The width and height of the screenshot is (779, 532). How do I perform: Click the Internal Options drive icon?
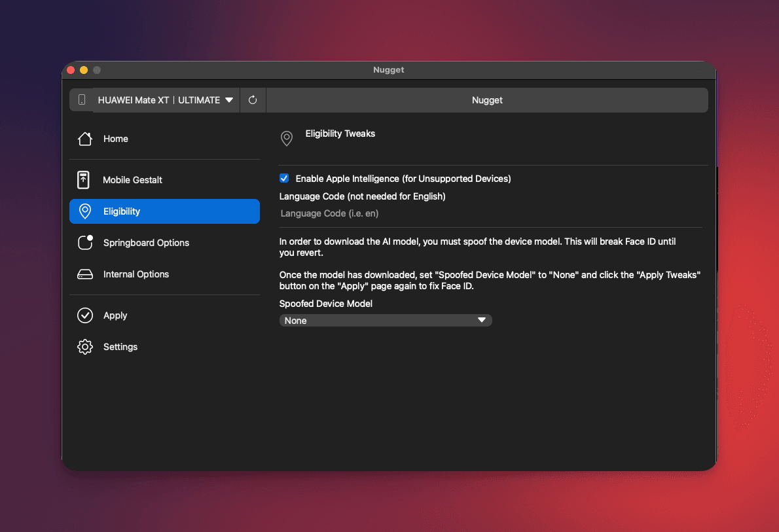click(x=84, y=274)
